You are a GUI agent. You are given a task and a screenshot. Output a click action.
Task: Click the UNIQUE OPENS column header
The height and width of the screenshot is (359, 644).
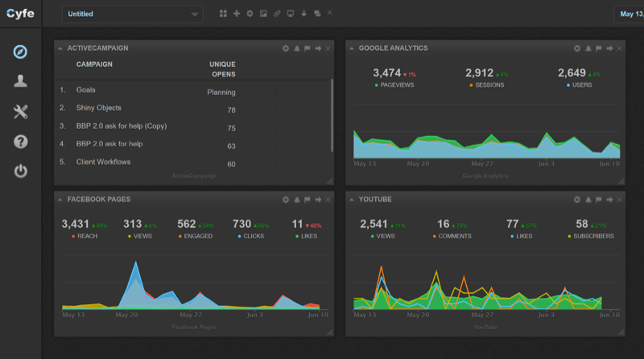[222, 69]
